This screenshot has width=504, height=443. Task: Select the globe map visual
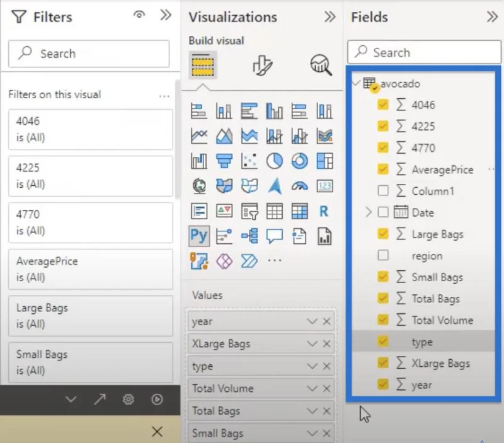[x=199, y=186]
